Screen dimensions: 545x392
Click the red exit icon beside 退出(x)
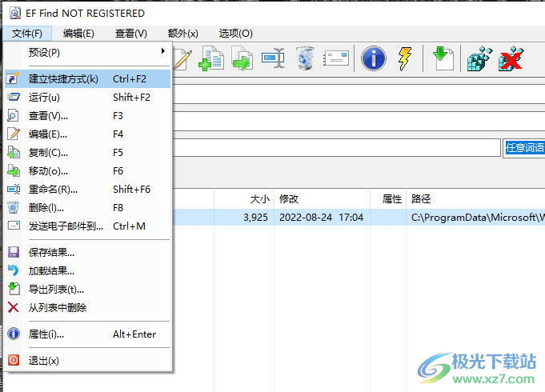point(14,360)
